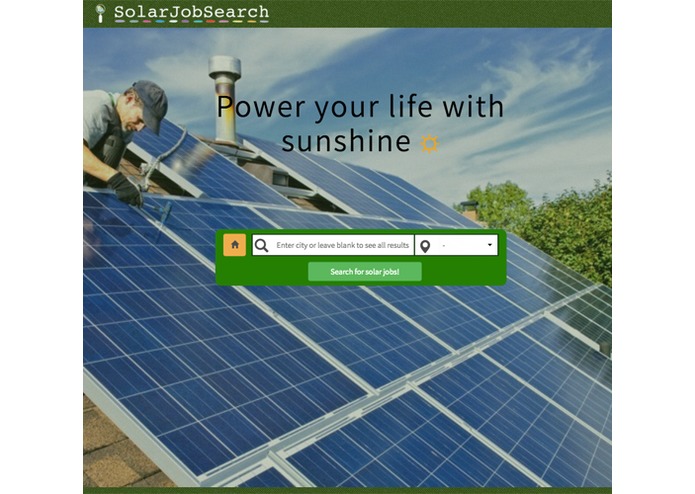Click the sun icon after 'sunshine'
Screen dimensions: 695x494
[429, 144]
